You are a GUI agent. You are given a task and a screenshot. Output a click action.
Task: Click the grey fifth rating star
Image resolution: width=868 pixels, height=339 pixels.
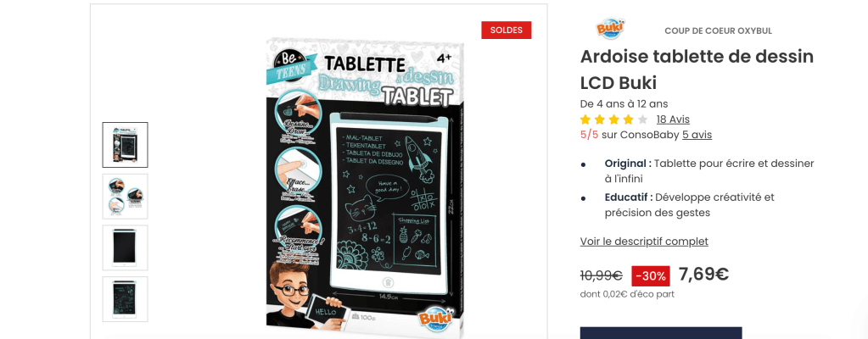(x=642, y=119)
